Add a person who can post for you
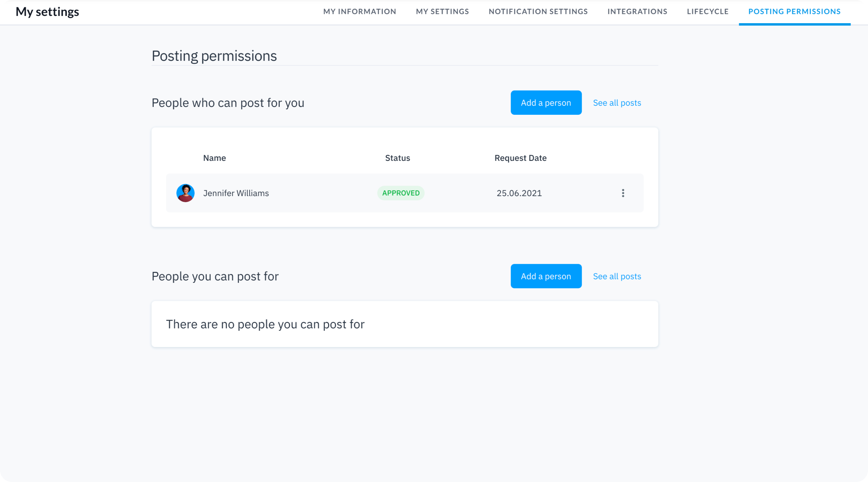Viewport: 868px width, 482px height. (546, 103)
